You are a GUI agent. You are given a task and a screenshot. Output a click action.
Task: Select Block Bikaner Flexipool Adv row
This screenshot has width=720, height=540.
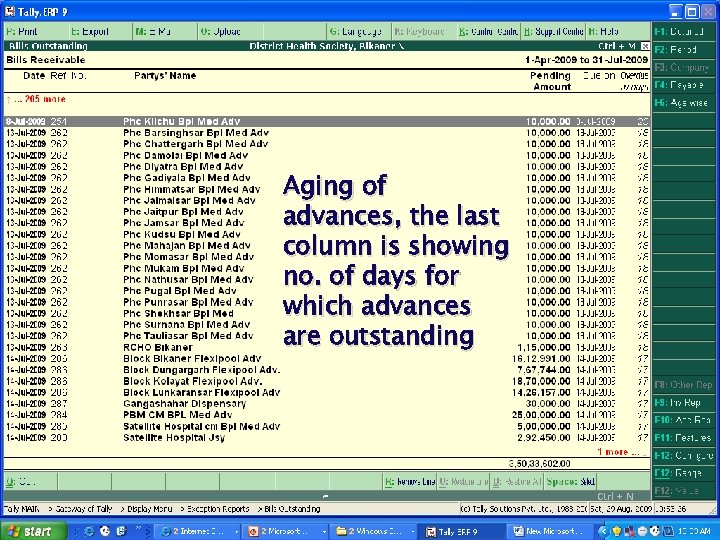(x=326, y=359)
